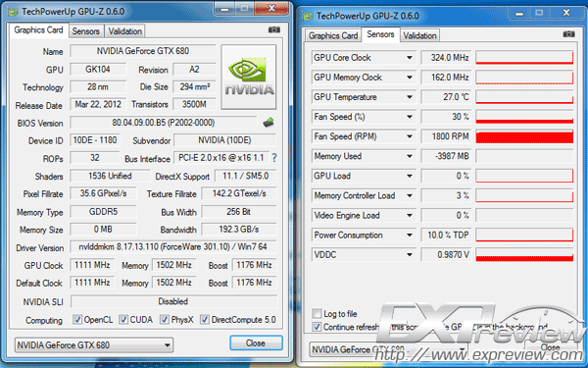588x368 pixels.
Task: Open Validation tab in right window
Action: coord(419,35)
